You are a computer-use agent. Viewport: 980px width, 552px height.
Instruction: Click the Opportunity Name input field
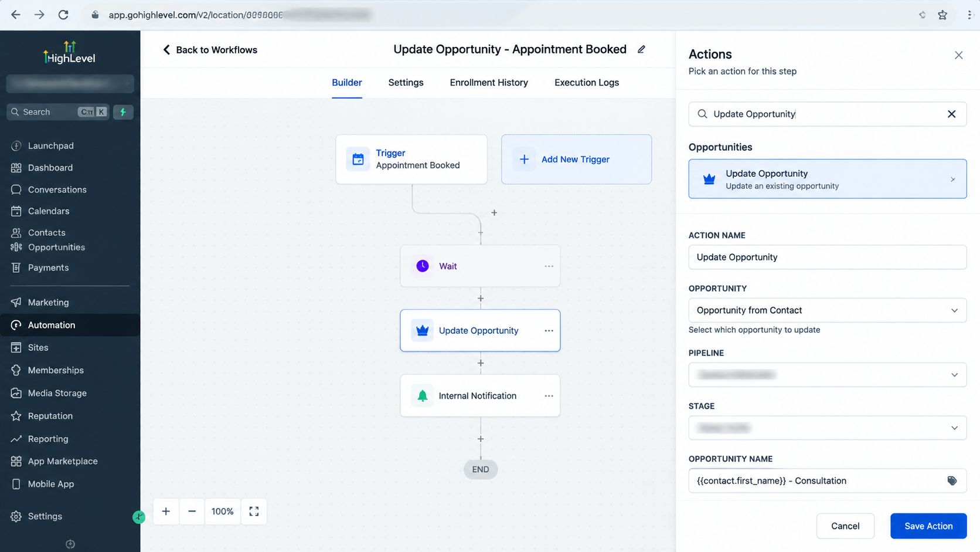coord(827,480)
